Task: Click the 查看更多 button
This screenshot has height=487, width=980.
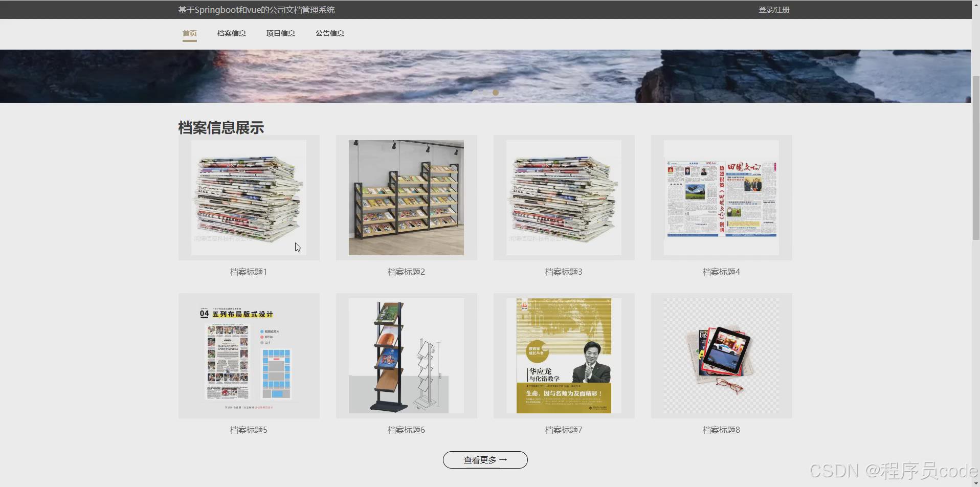Action: coord(485,460)
